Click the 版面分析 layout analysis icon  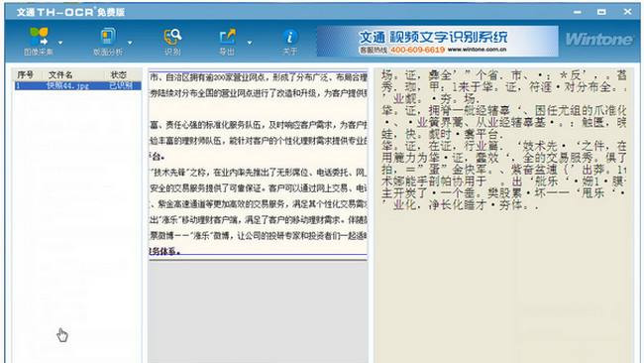[108, 36]
